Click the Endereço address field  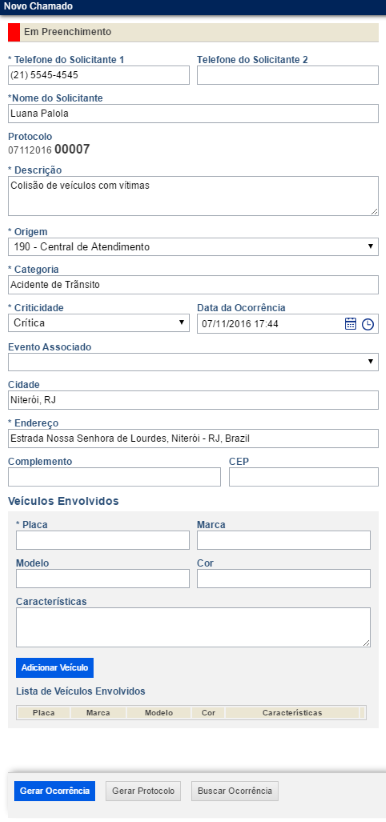point(193,438)
